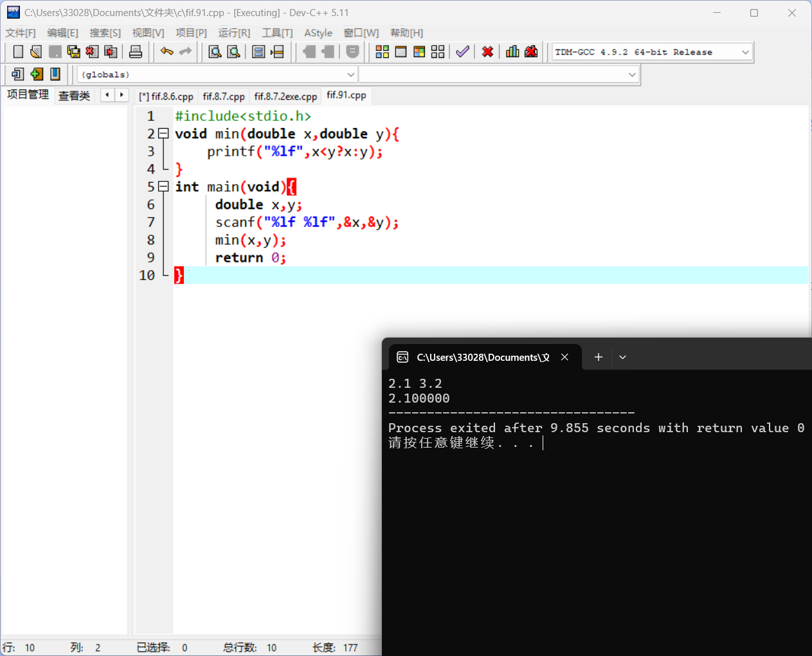Open the 视图[V] menu
812x656 pixels.
pyautogui.click(x=148, y=33)
